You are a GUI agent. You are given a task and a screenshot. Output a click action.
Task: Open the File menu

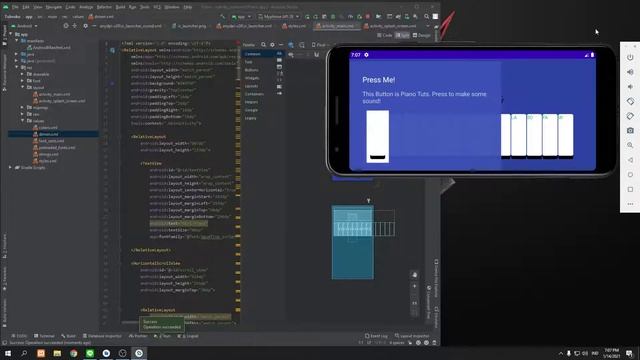(x=15, y=7)
